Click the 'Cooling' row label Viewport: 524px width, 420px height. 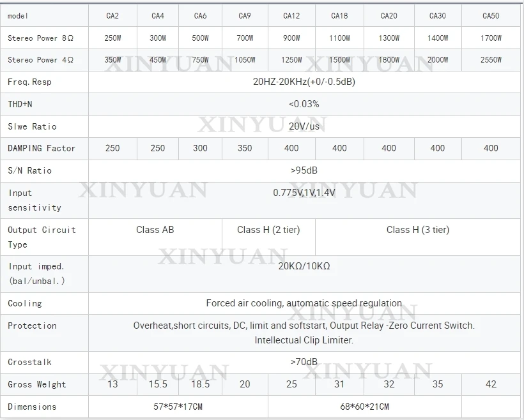tap(25, 303)
